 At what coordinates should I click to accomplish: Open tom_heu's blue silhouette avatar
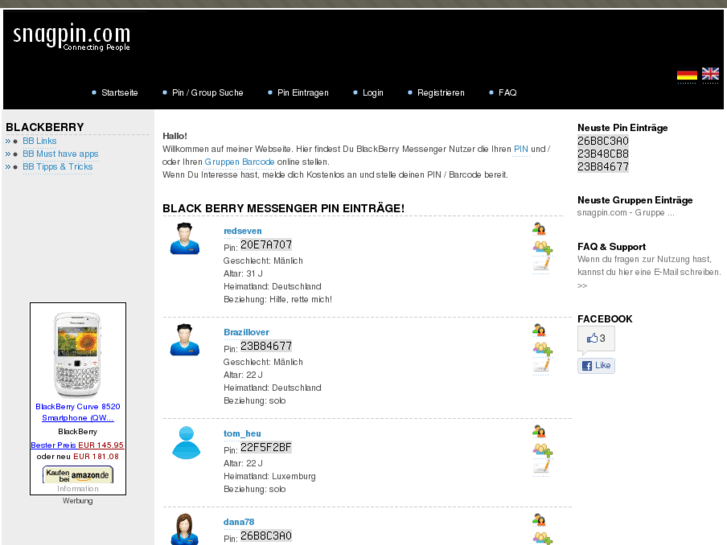[x=186, y=442]
